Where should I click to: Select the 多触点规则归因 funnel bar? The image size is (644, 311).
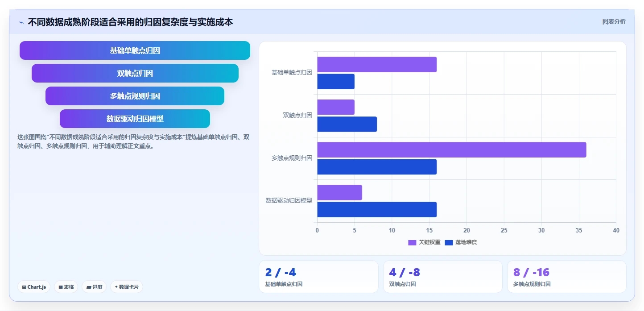[135, 96]
